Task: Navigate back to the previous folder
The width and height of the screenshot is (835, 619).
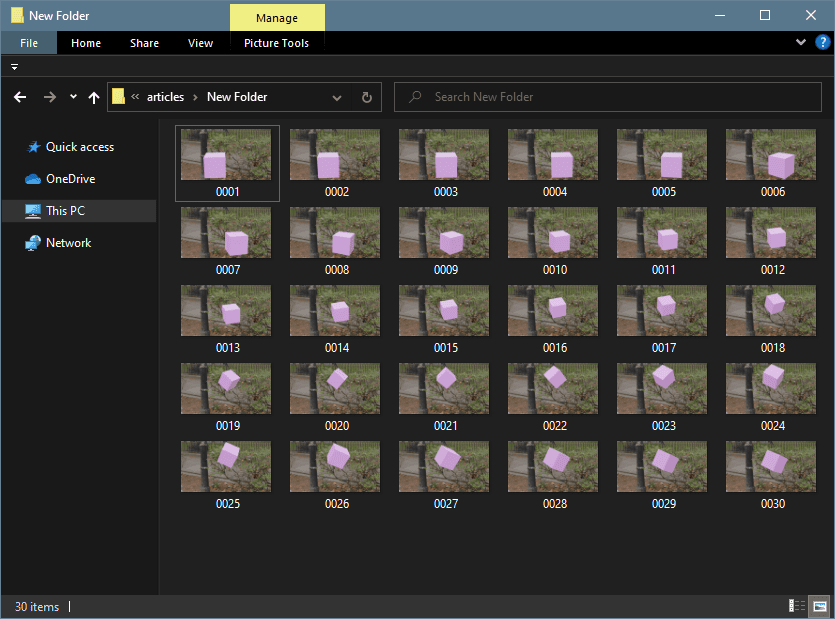Action: (x=20, y=97)
